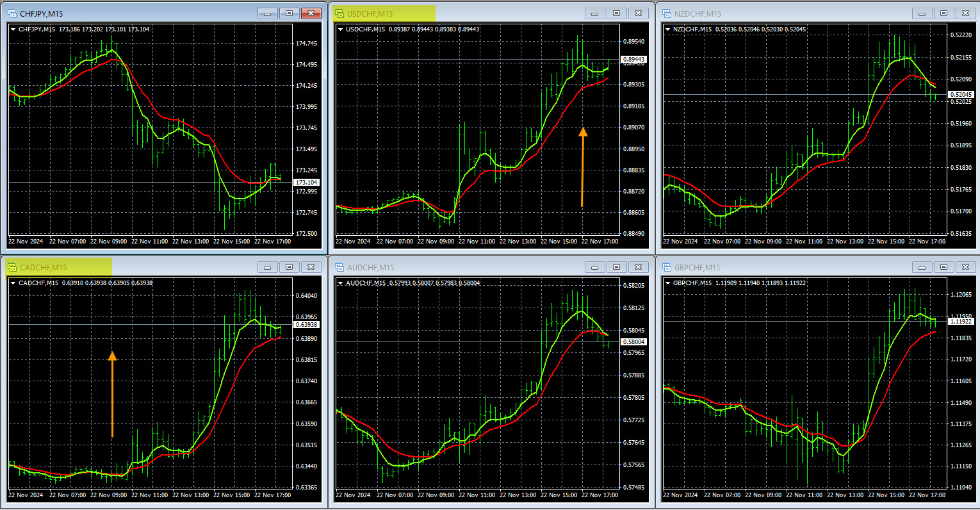Select the orange arrow on the USDCHF chart
Viewport: 980px width, 510px height.
point(582,167)
